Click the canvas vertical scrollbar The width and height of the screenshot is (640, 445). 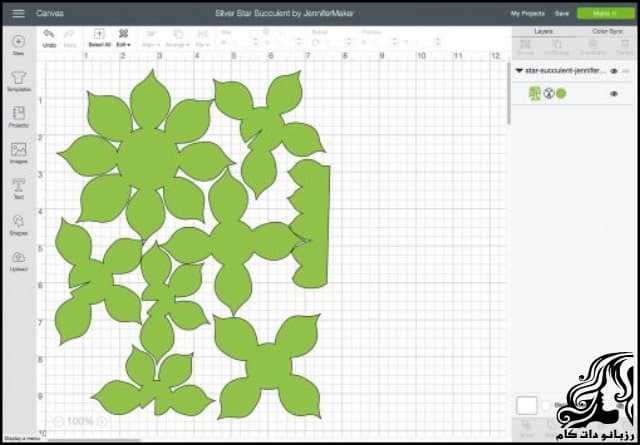[x=508, y=93]
